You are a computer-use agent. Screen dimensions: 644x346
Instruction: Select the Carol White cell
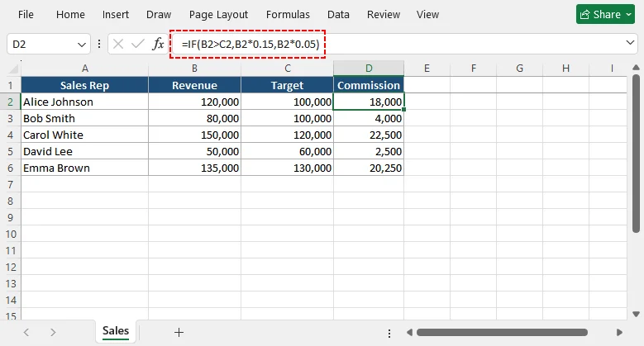84,135
